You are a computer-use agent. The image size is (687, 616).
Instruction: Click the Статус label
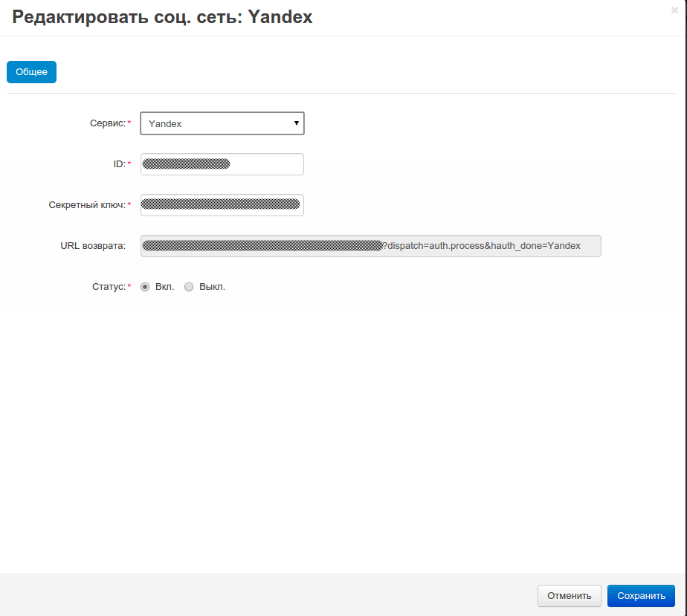pos(107,287)
